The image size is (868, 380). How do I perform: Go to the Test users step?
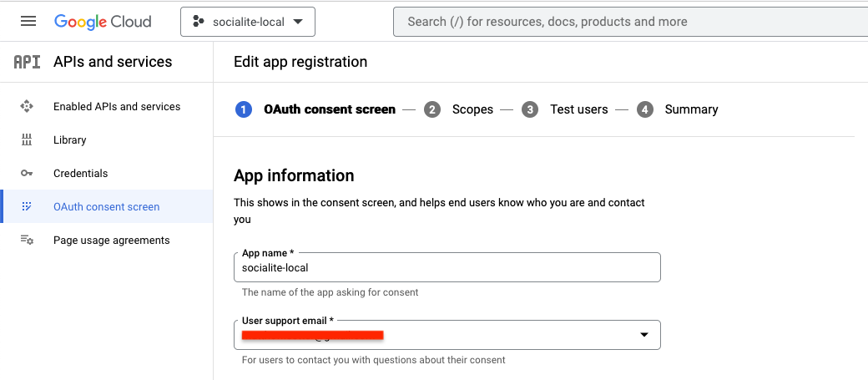click(579, 109)
